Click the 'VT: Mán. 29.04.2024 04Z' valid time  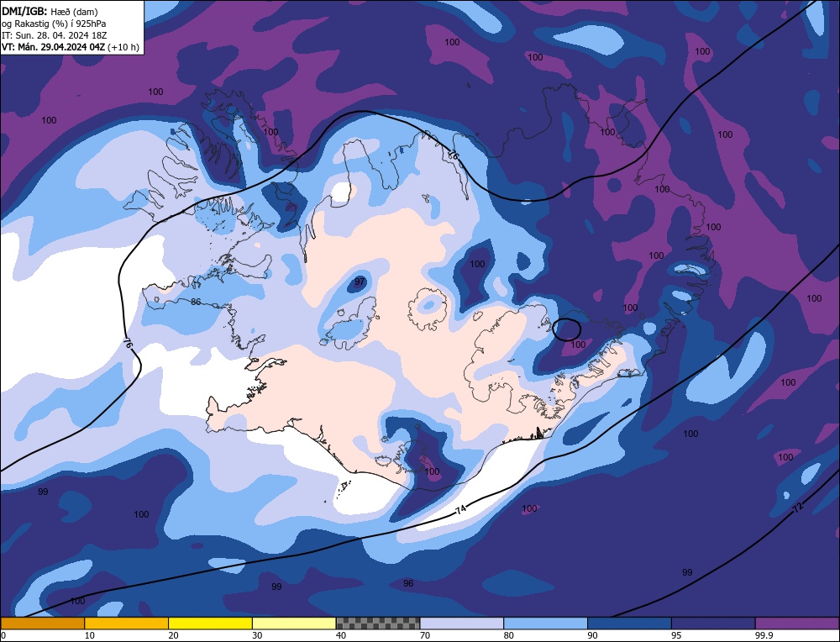pos(54,47)
